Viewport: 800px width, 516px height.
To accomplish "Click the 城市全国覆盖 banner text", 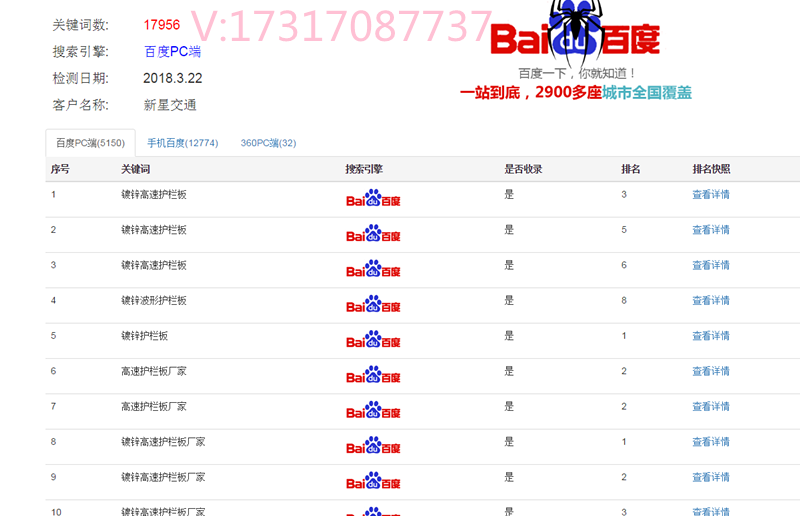I will pos(647,92).
